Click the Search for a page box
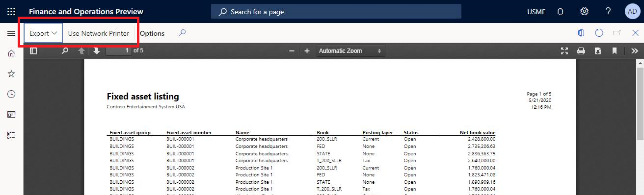The height and width of the screenshot is (195, 644). [x=336, y=11]
